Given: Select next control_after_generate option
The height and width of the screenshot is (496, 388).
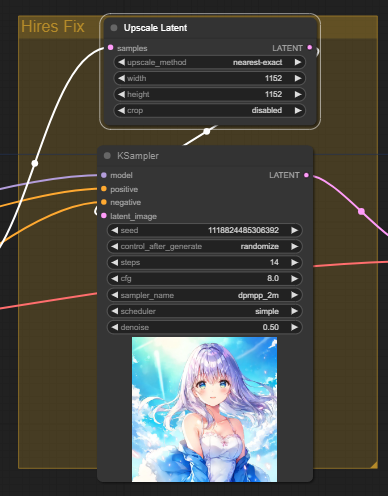Looking at the screenshot, I should [294, 246].
